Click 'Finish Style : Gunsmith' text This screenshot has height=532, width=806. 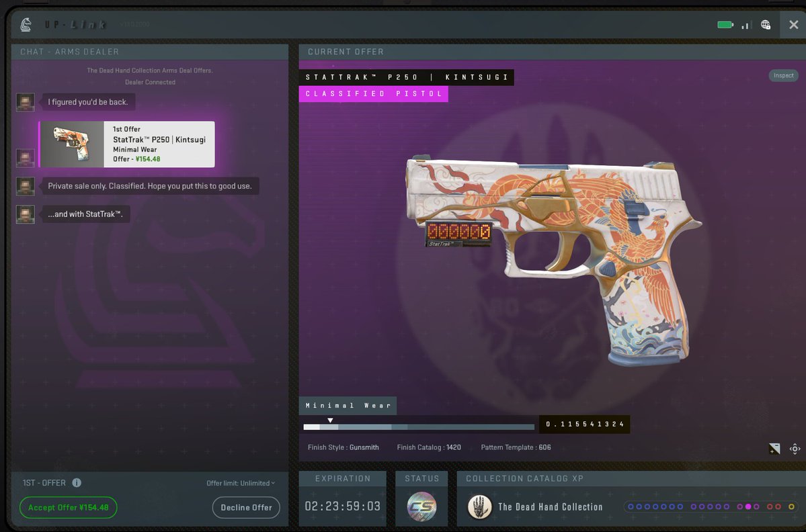344,447
